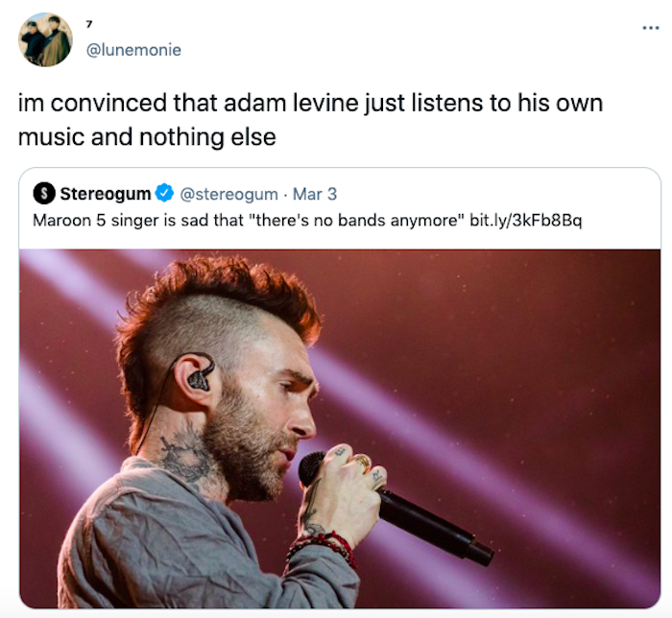Click the @stereogum handle
The width and height of the screenshot is (672, 618).
(228, 194)
